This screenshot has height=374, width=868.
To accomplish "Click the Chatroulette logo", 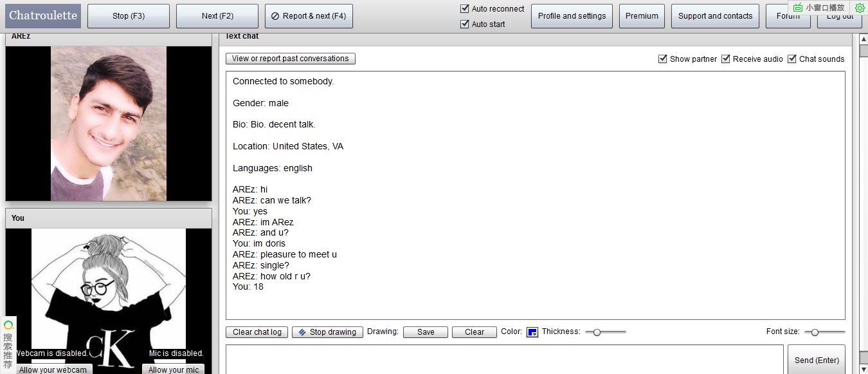I will tap(43, 16).
